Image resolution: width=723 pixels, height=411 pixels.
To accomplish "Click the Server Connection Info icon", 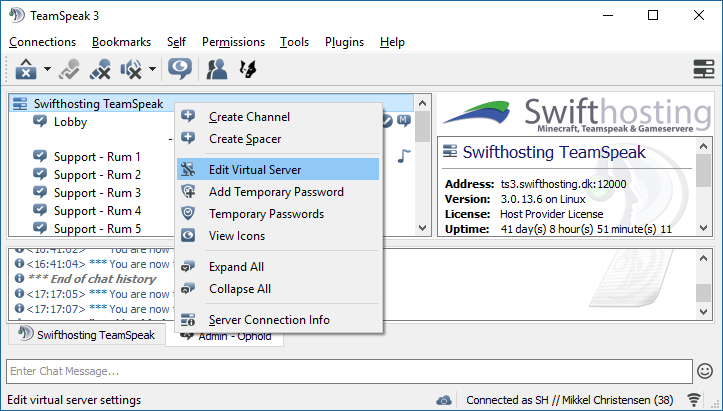I will 188,319.
